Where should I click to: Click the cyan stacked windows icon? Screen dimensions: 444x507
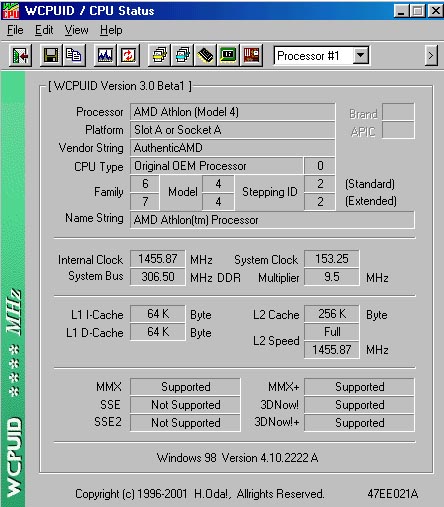tap(183, 55)
